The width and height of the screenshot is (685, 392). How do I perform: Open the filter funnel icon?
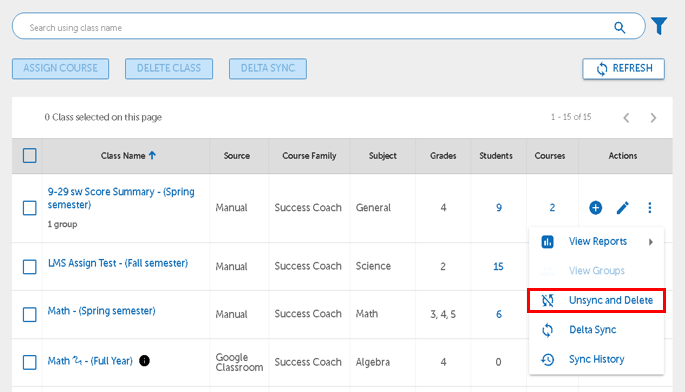659,26
